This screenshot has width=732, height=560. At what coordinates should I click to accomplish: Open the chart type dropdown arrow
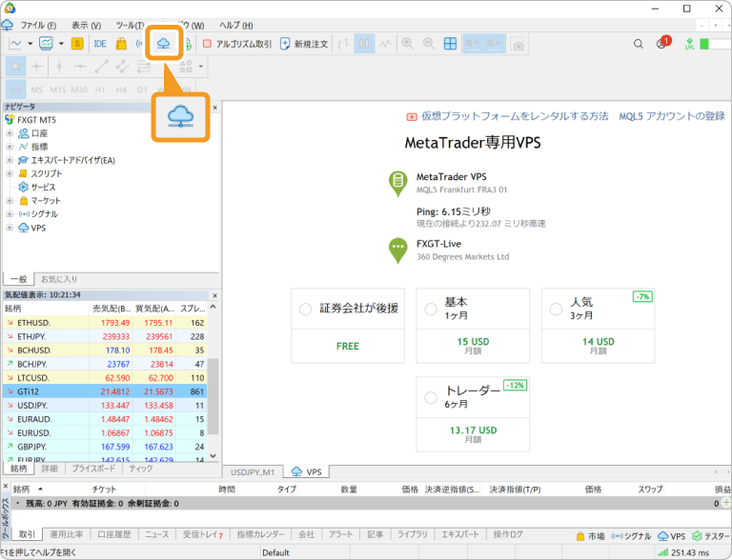coord(30,44)
